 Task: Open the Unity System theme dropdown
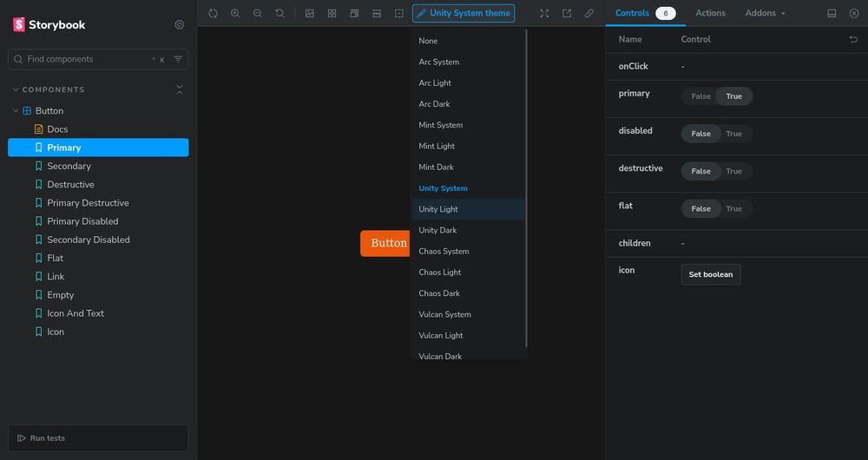click(x=464, y=13)
